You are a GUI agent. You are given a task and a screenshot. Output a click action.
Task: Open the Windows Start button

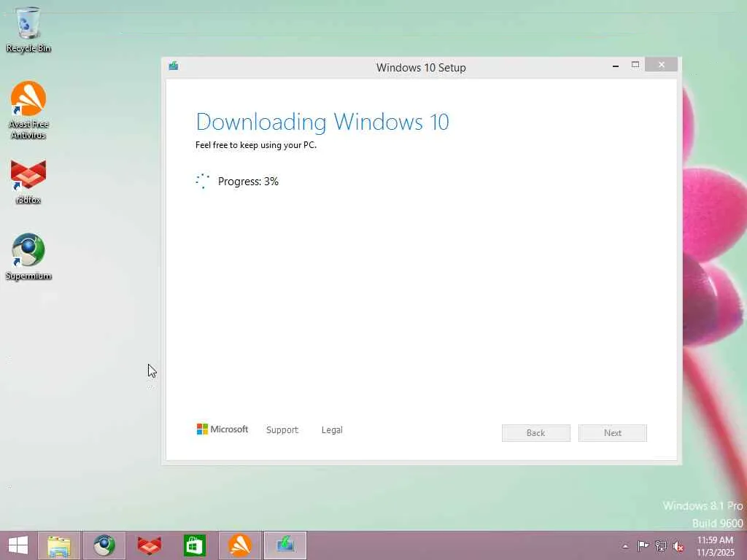tap(18, 545)
